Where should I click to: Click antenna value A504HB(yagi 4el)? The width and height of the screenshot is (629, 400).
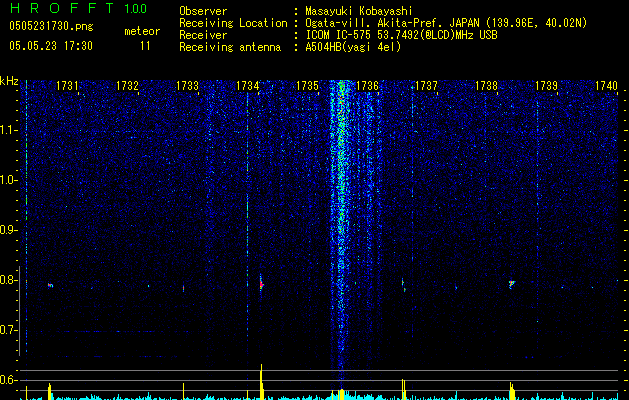pyautogui.click(x=353, y=47)
